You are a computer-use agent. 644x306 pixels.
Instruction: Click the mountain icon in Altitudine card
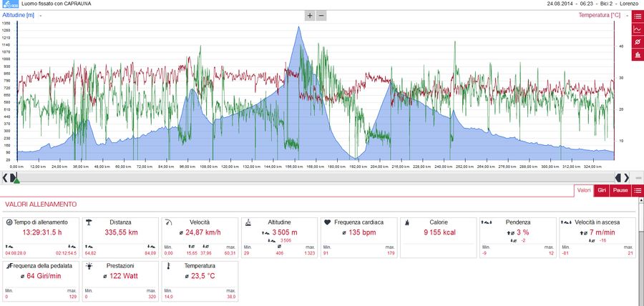[248, 222]
